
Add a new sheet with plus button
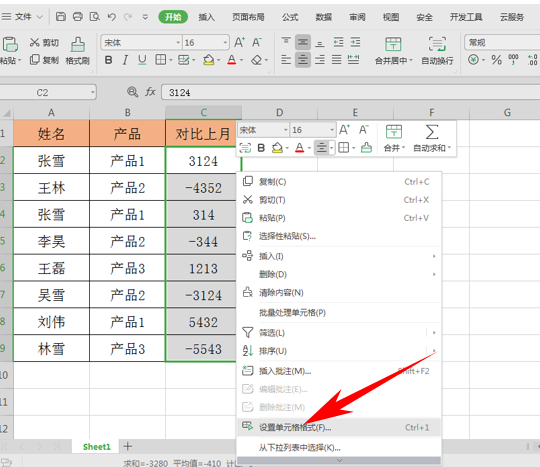click(127, 446)
